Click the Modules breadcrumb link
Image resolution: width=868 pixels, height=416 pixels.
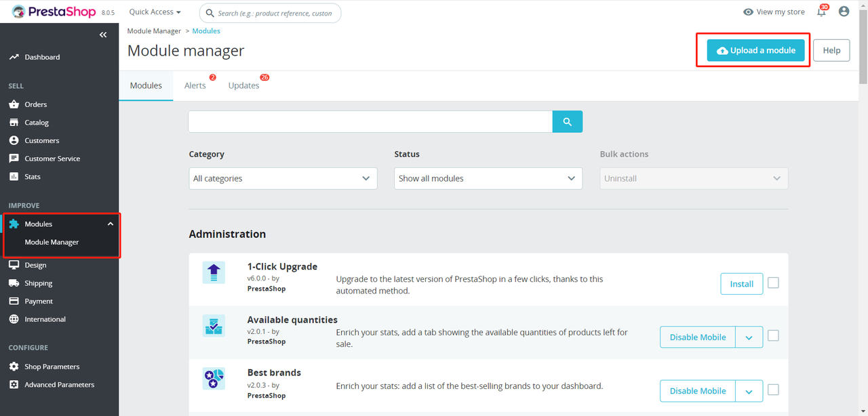(x=206, y=31)
